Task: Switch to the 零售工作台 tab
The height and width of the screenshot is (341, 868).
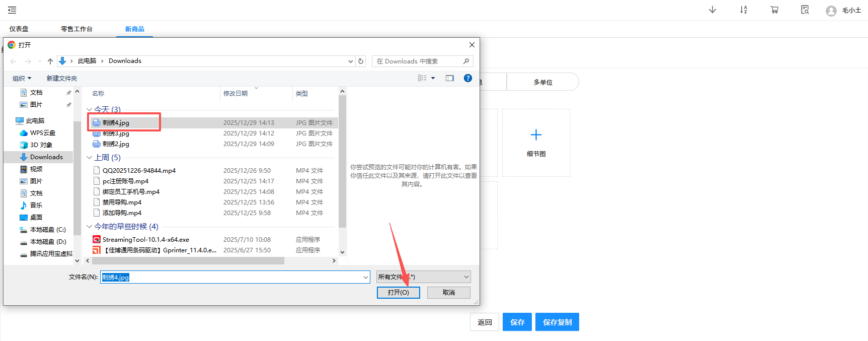Action: pos(77,29)
